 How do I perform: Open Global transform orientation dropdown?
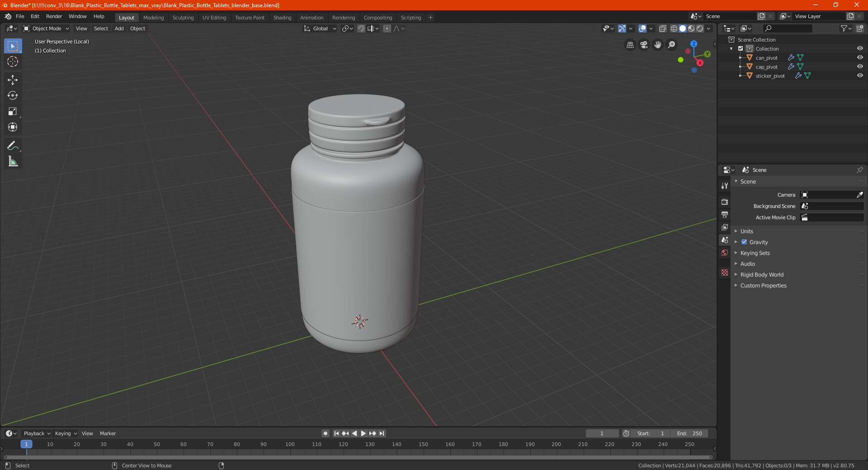pos(320,28)
